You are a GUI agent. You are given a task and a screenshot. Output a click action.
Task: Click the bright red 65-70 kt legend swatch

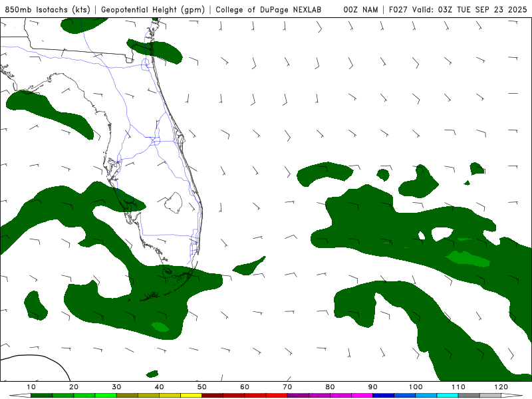(x=277, y=396)
